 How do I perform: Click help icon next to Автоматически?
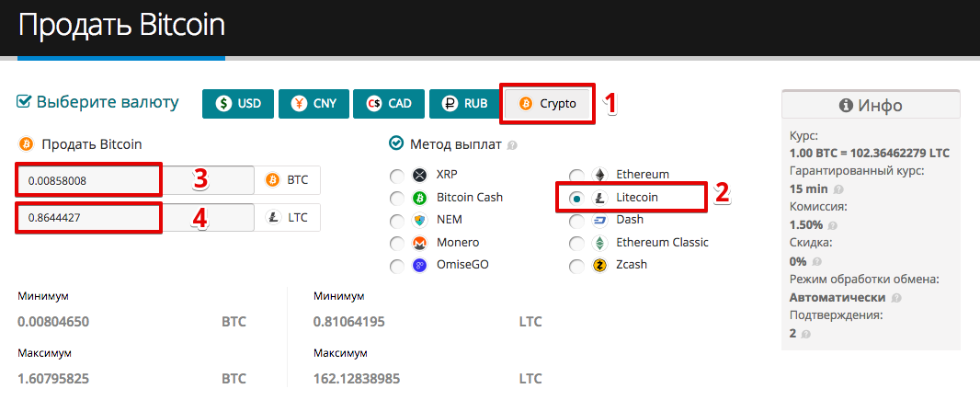[x=896, y=298]
